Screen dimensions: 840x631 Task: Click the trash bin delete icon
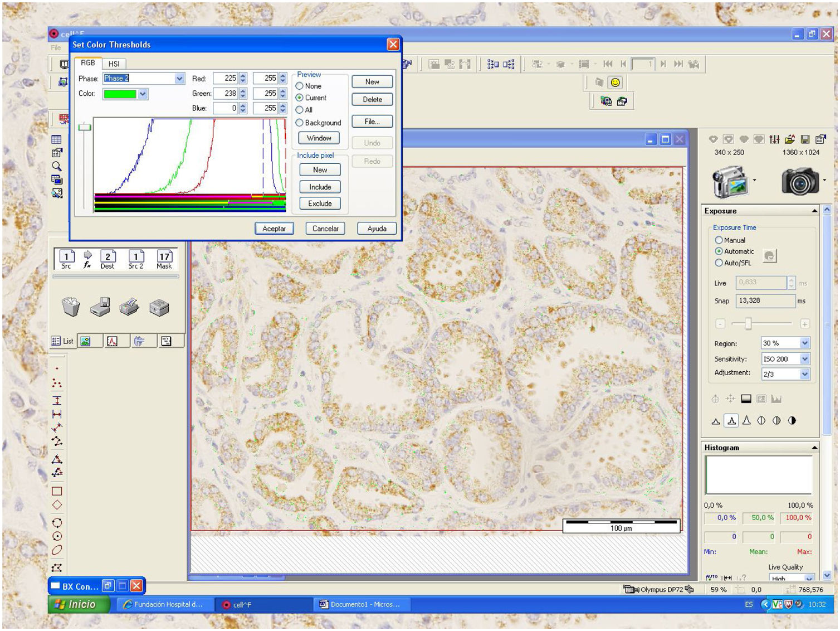(x=71, y=307)
